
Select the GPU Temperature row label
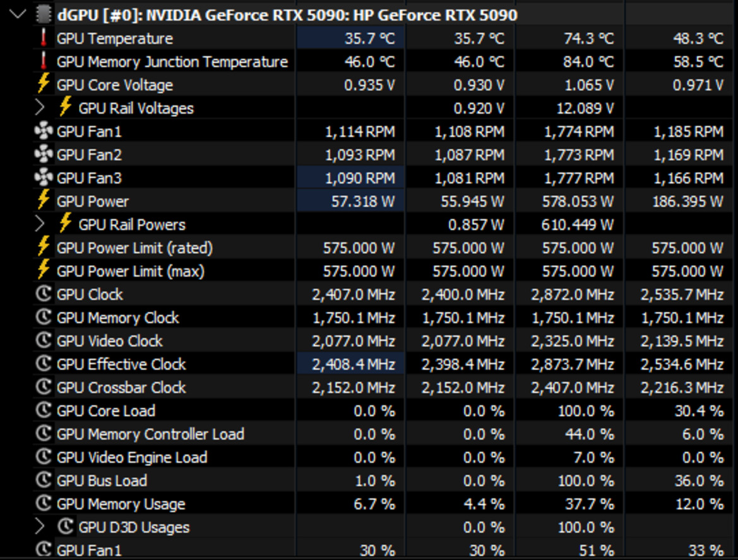(x=115, y=39)
